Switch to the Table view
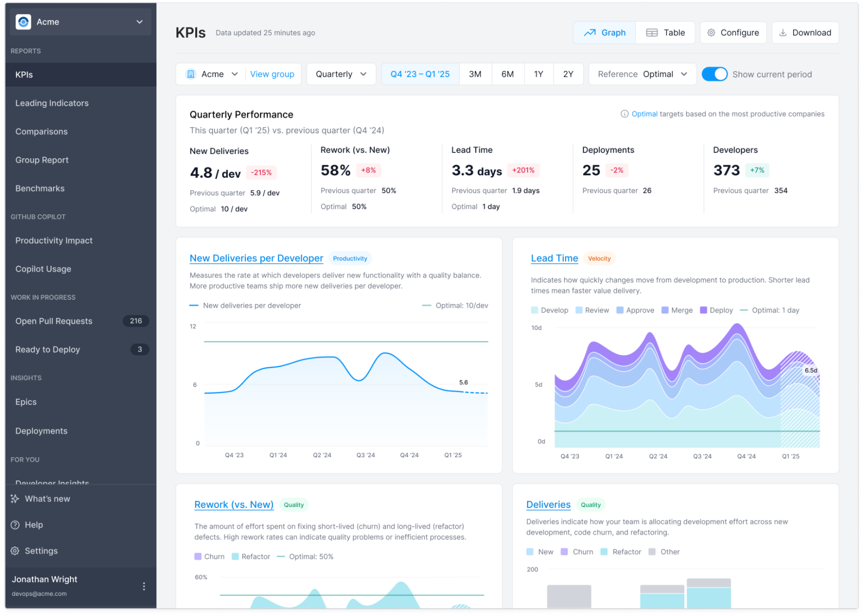Image resolution: width=863 pixels, height=616 pixels. click(x=665, y=32)
